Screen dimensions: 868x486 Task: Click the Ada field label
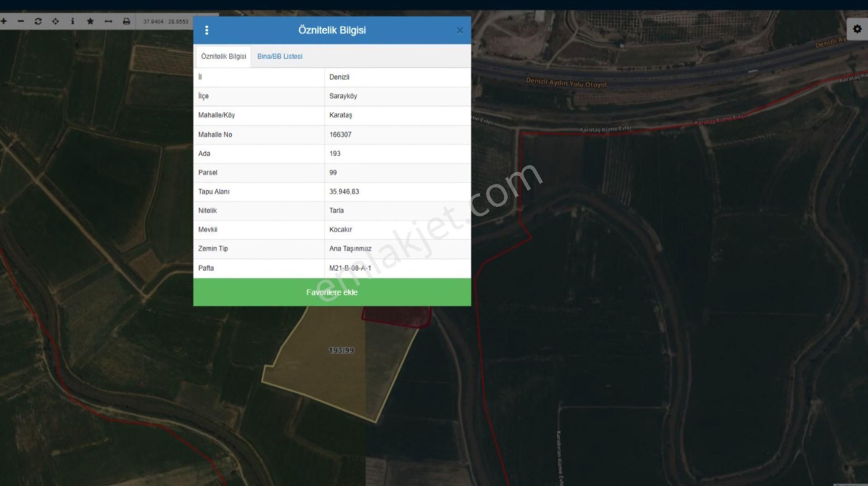pos(204,153)
